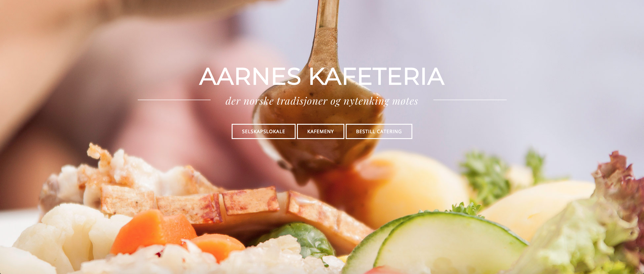Click the Bestill Catering button

pos(379,131)
